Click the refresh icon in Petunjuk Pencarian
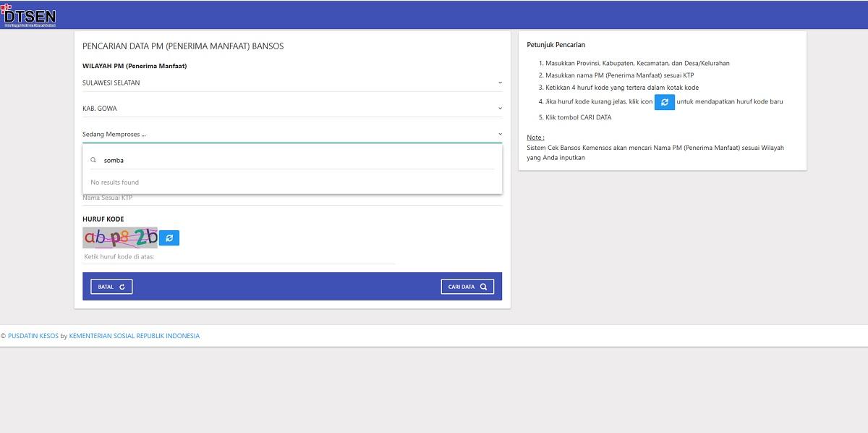868x433 pixels. (x=664, y=102)
